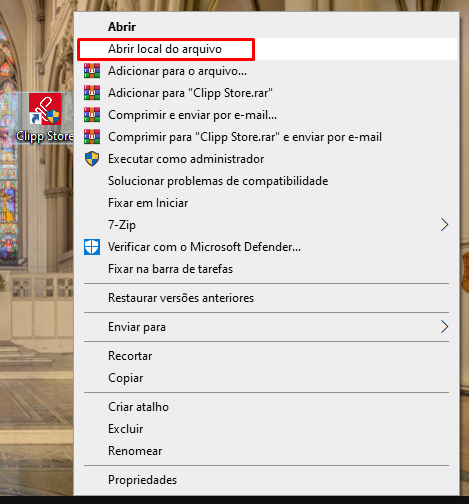
Task: Click the admin shield icon beside Executar como administrador
Action: click(x=92, y=159)
